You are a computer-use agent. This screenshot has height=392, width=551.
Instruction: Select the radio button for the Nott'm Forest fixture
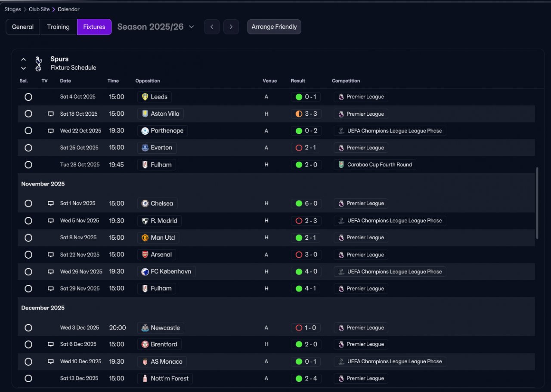(28, 379)
